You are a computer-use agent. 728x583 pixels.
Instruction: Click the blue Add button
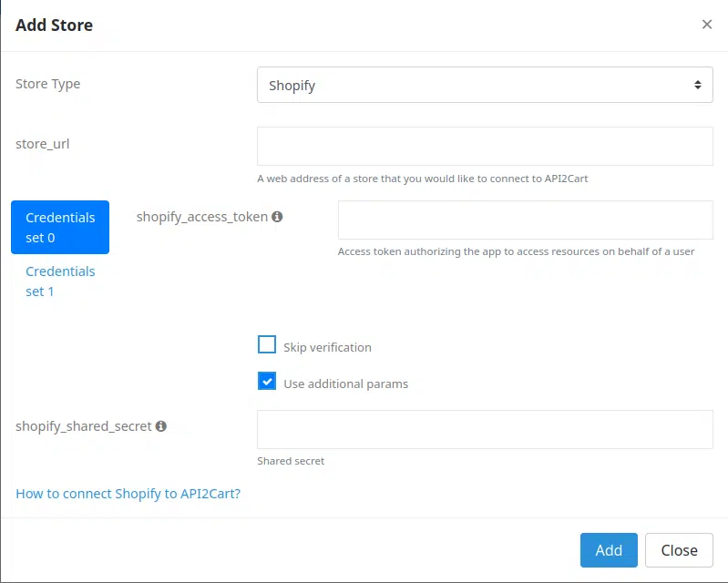point(609,550)
